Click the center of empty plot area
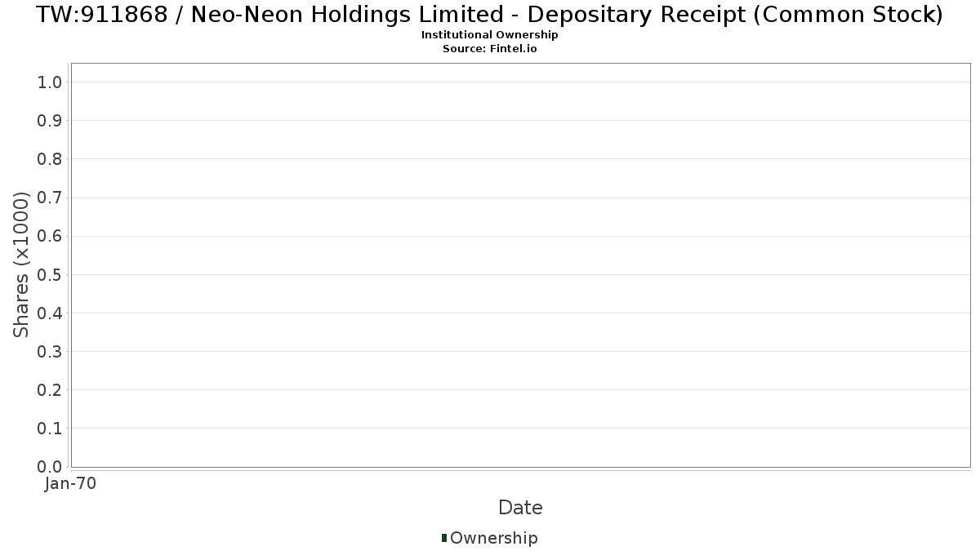The height and width of the screenshot is (551, 980). (521, 265)
